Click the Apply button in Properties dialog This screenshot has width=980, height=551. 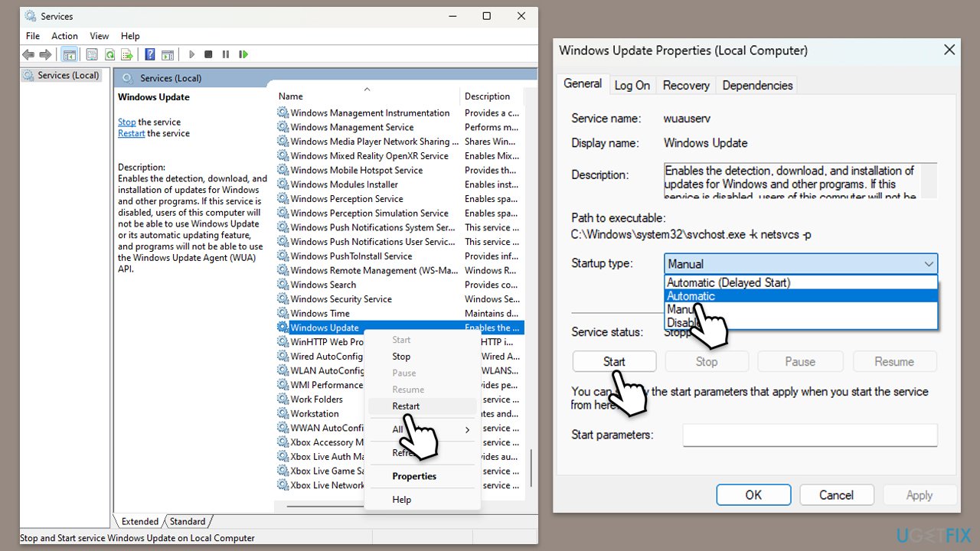click(920, 495)
